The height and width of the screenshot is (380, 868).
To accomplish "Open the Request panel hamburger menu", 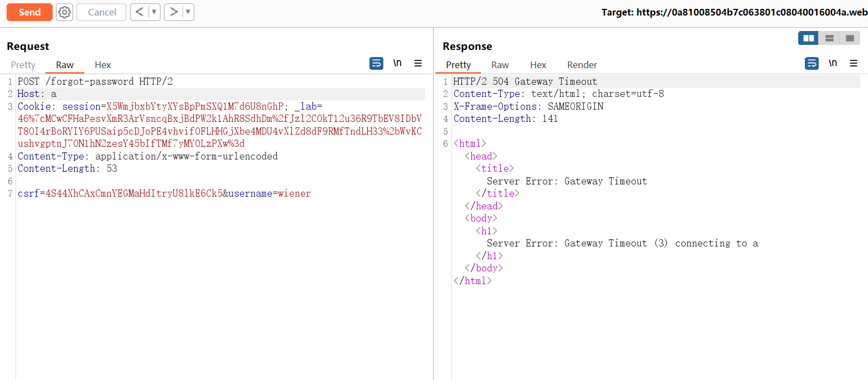I will 418,64.
